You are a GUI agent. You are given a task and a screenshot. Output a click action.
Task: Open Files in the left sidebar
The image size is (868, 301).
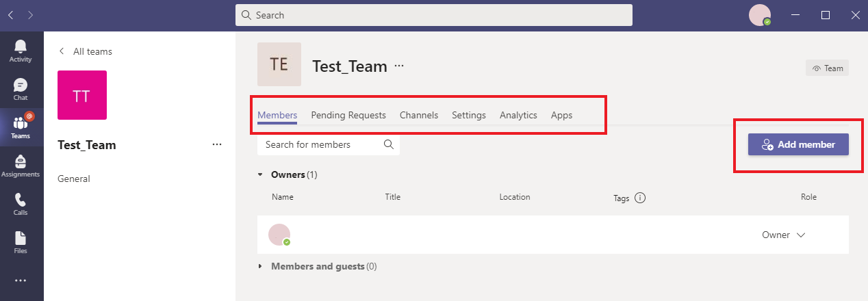[21, 242]
